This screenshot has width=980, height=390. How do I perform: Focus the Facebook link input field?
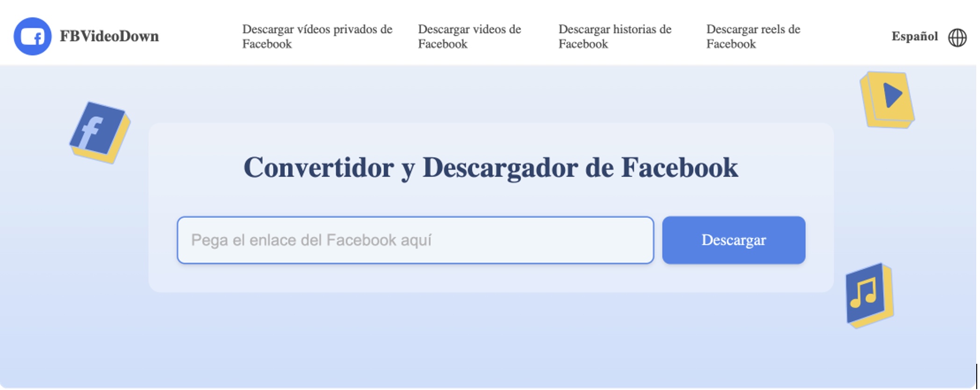click(x=415, y=240)
